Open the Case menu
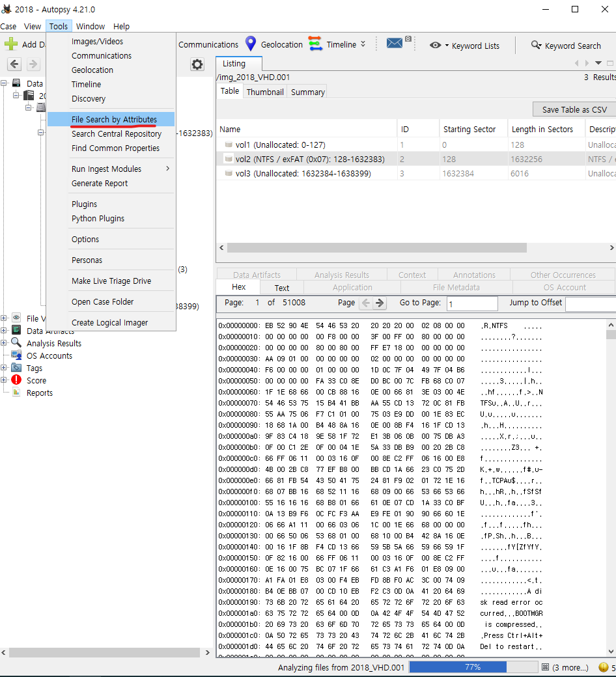The width and height of the screenshot is (616, 677). click(x=8, y=26)
